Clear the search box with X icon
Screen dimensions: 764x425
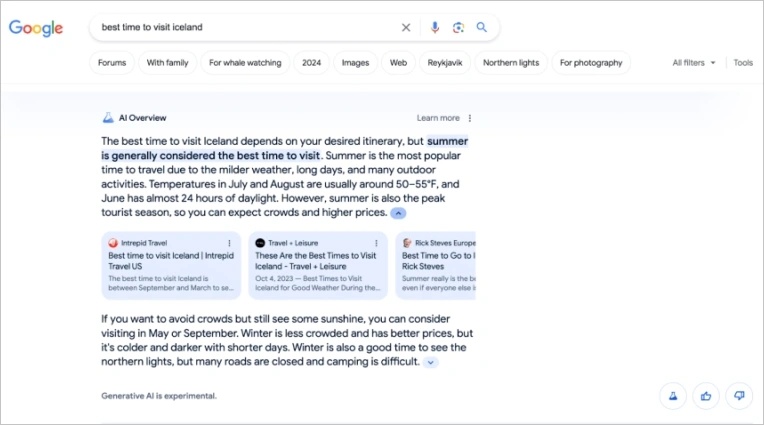(x=405, y=27)
